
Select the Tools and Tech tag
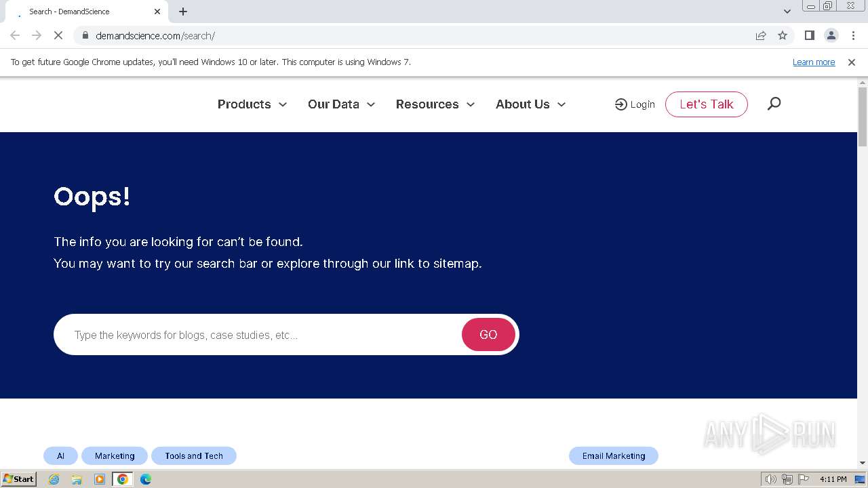point(194,455)
